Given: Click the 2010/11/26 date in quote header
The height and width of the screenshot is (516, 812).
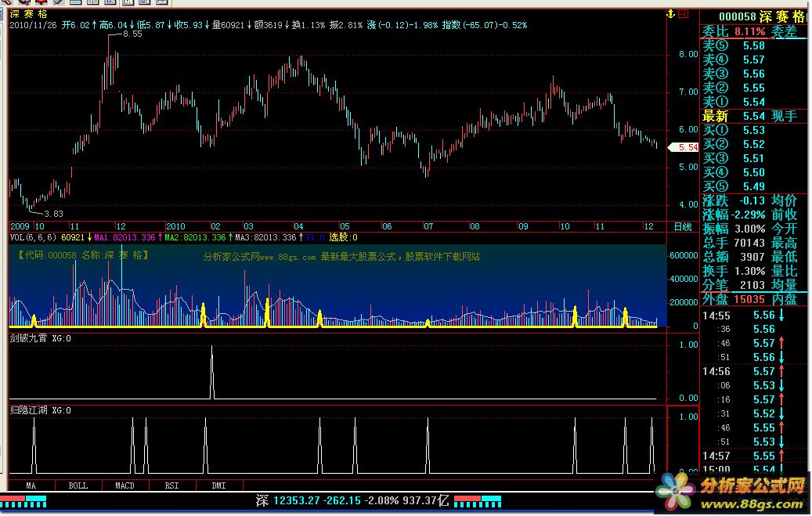Looking at the screenshot, I should pos(33,25).
